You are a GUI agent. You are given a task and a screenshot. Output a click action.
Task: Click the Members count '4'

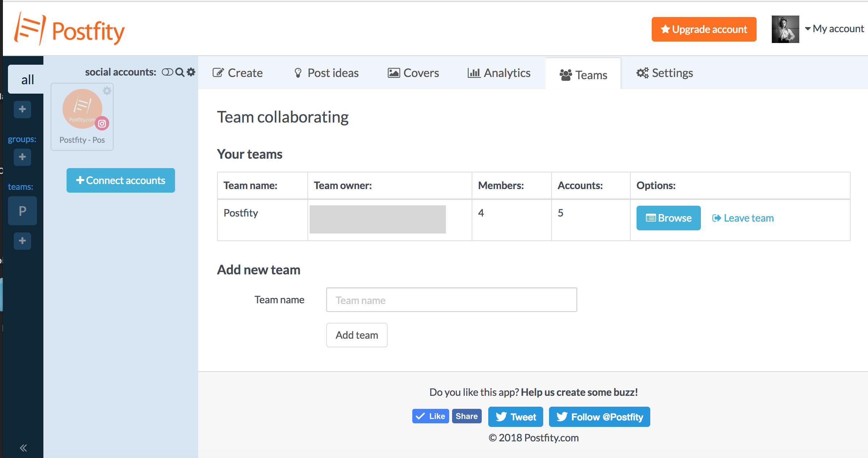click(x=481, y=213)
